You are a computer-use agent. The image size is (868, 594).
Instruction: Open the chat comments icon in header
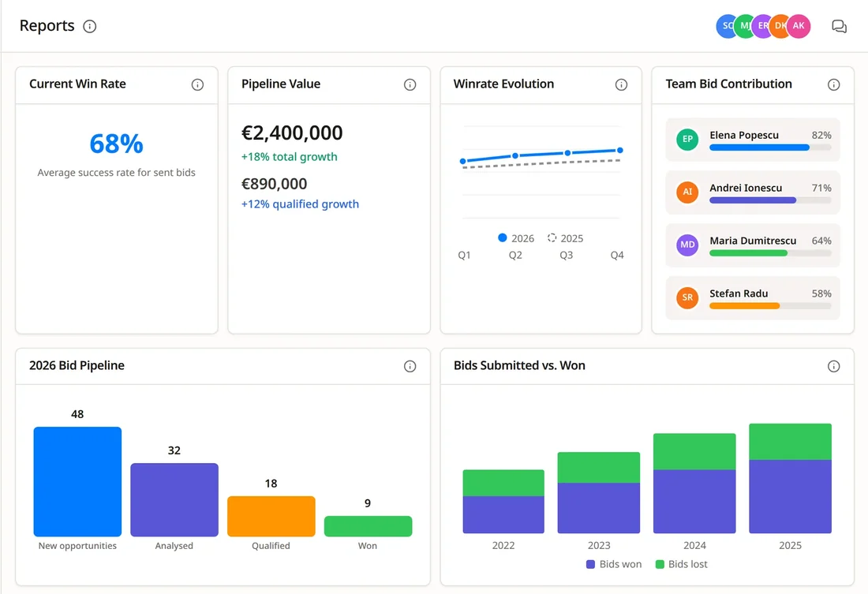click(x=840, y=26)
